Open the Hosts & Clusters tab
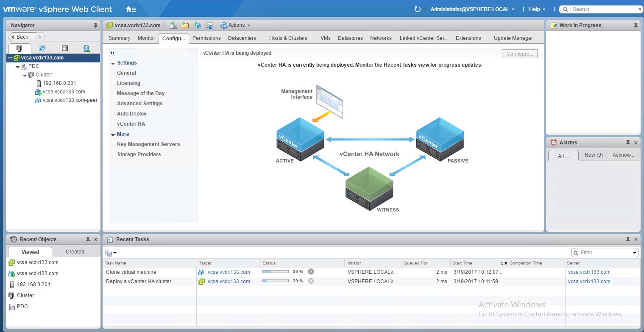Screen dimensions: 644x332 click(x=288, y=38)
